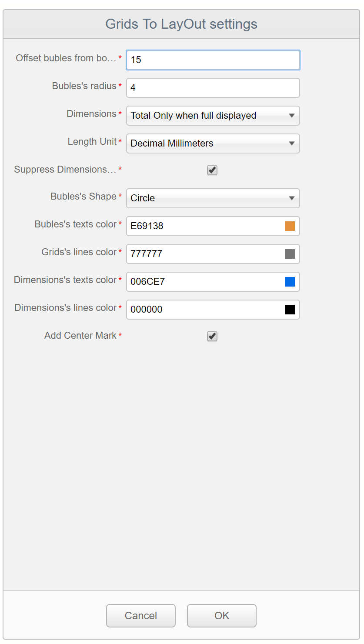
Task: Click the Add Center Mark label
Action: [80, 336]
